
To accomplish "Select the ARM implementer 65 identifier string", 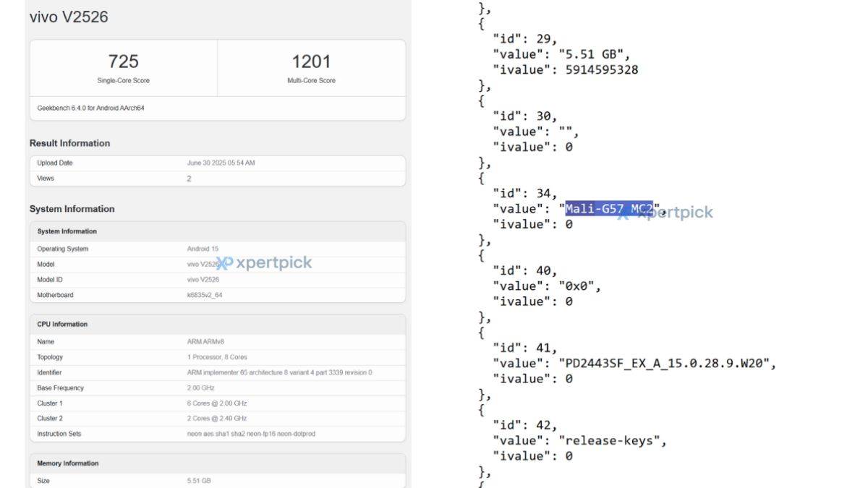I will 279,372.
